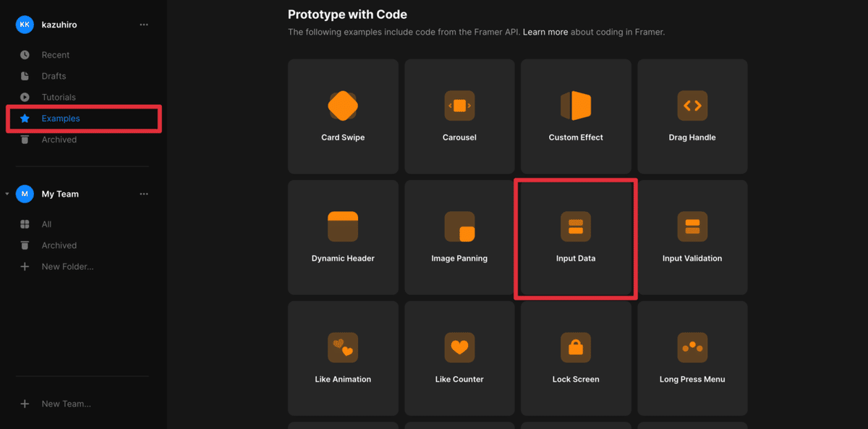Click the Archived trash icon under kazuhiro
This screenshot has width=868, height=429.
25,140
